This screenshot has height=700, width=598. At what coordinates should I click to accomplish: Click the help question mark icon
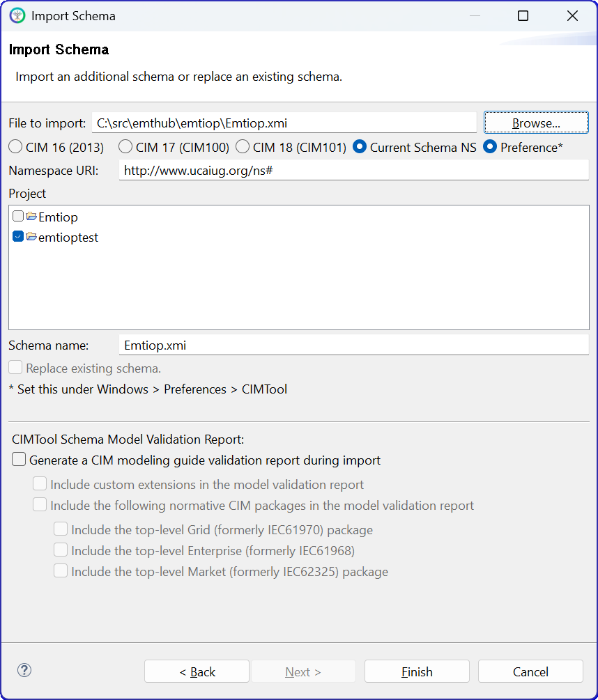[24, 670]
